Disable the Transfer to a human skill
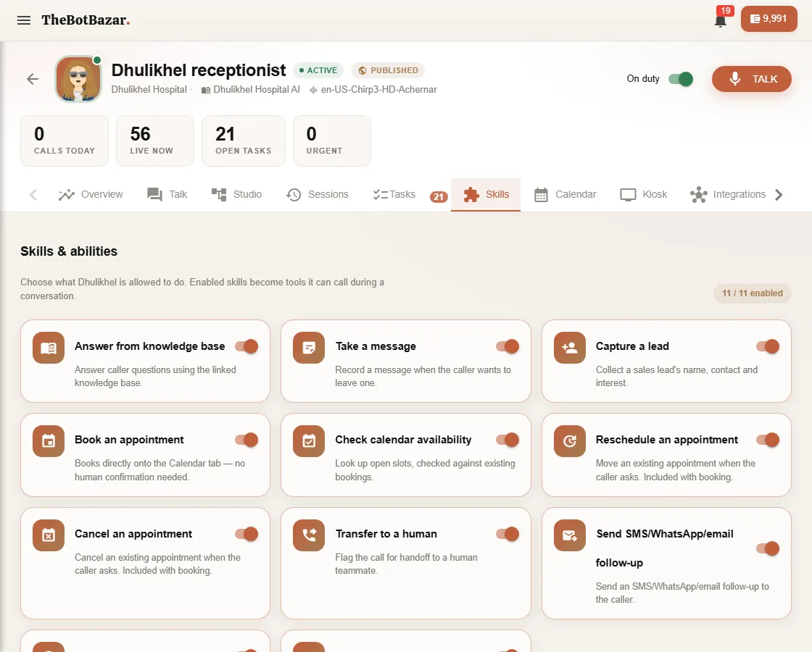 point(507,534)
